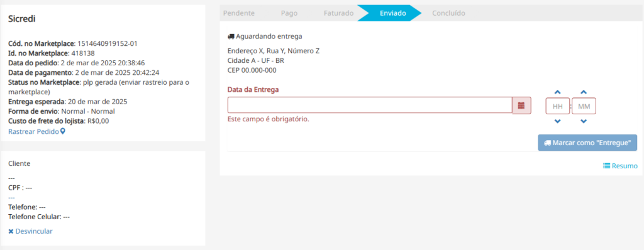This screenshot has height=250, width=644.
Task: Click the truck icon in Aguardando entrega
Action: point(231,36)
